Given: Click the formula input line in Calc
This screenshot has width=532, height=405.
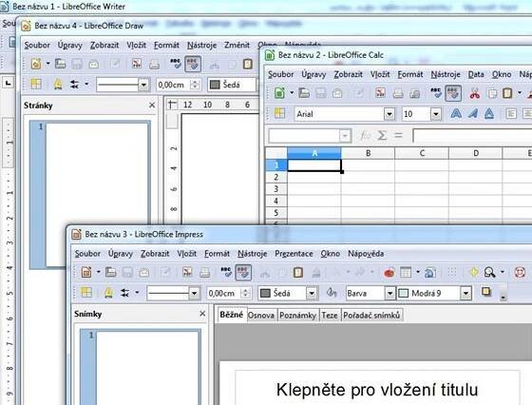Looking at the screenshot, I should (472, 136).
